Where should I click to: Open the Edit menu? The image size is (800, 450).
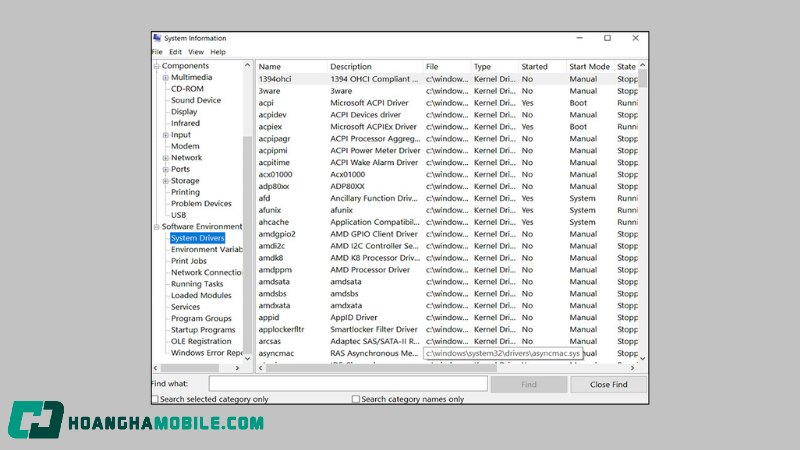pos(176,52)
